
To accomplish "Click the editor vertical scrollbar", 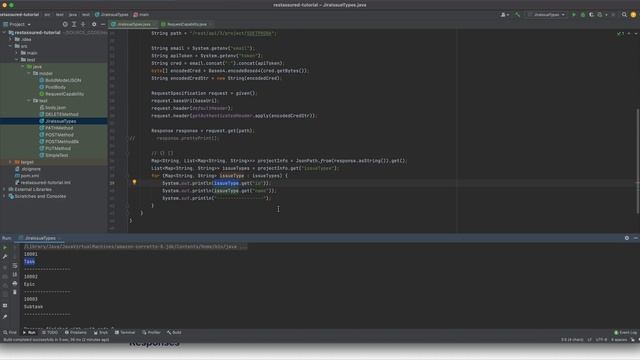I will click(637, 161).
